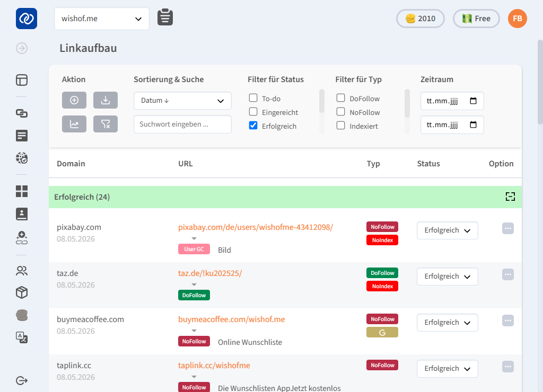Enable the To-do status filter
Screen dimensions: 543x392
253,98
